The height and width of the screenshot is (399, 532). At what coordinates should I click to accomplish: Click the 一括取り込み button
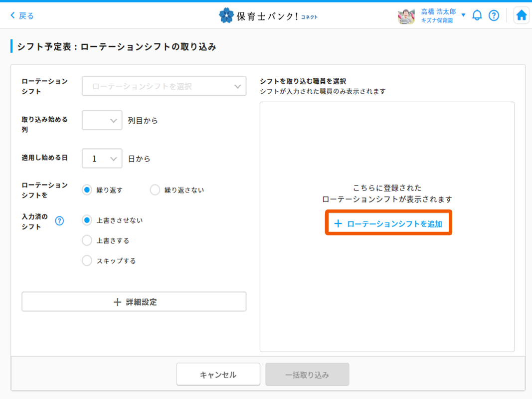point(307,375)
